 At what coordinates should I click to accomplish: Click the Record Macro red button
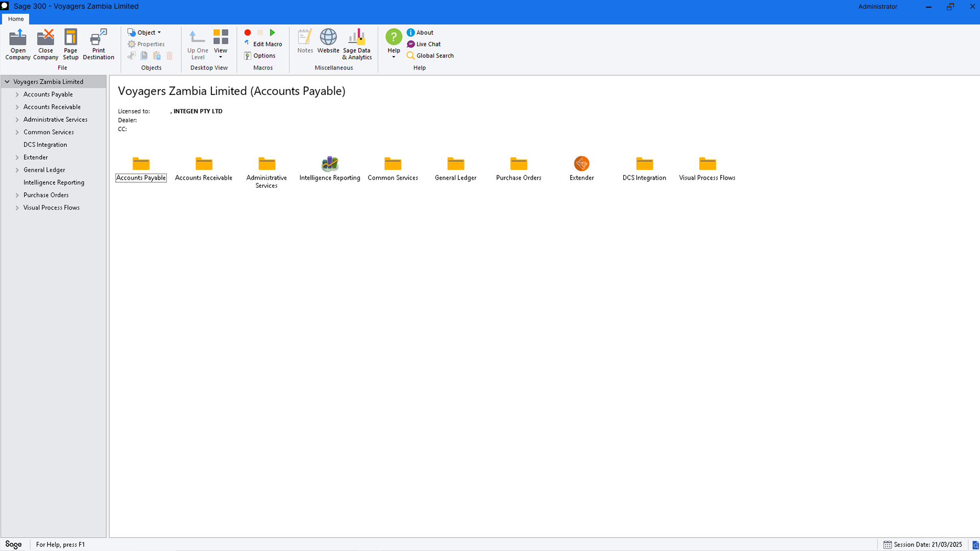pos(248,33)
